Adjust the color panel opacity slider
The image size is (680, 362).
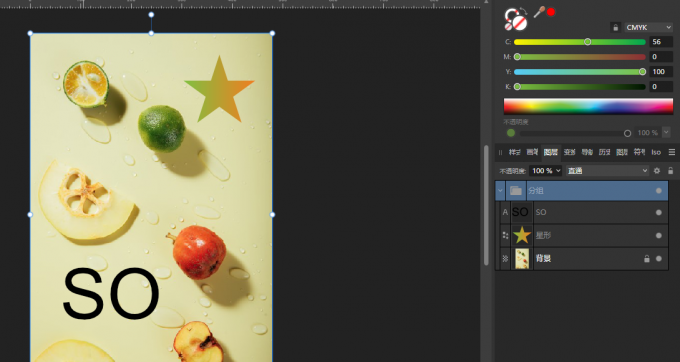click(x=575, y=133)
